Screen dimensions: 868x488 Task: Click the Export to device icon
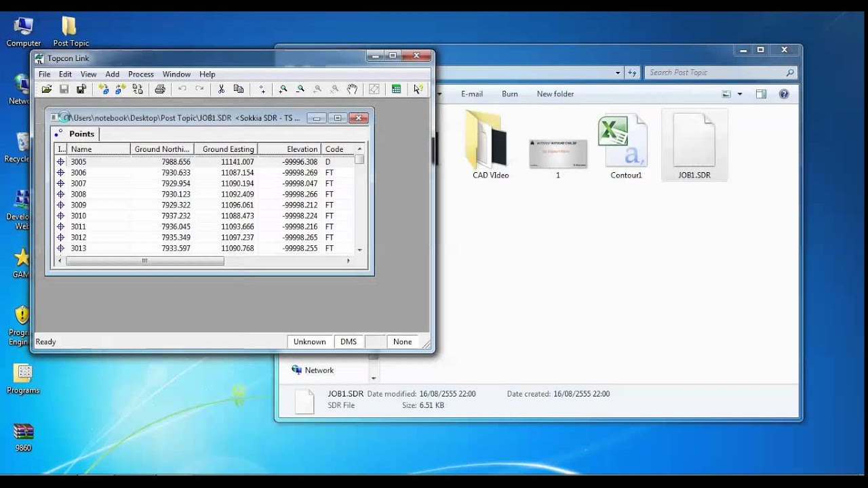pyautogui.click(x=121, y=89)
